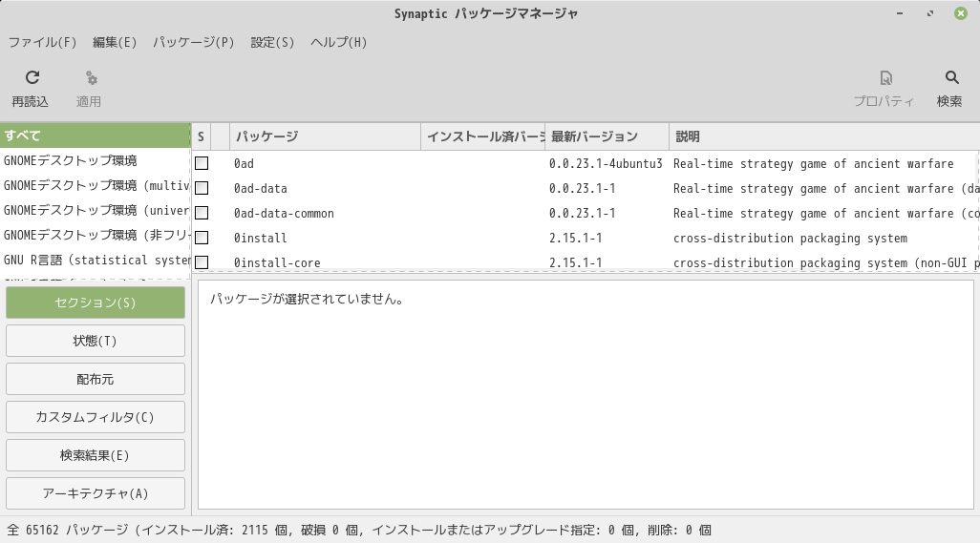Open the プロパティ properties icon

click(x=885, y=78)
